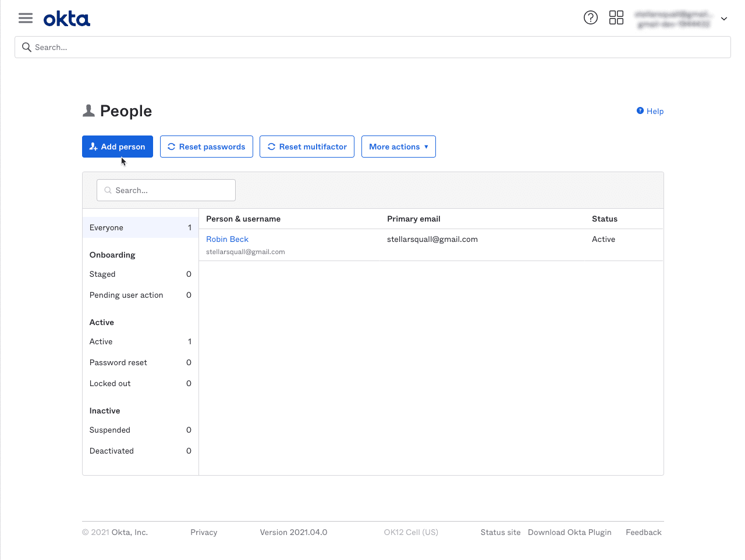Click the Inactive section heading
This screenshot has width=745, height=560.
pyautogui.click(x=105, y=411)
